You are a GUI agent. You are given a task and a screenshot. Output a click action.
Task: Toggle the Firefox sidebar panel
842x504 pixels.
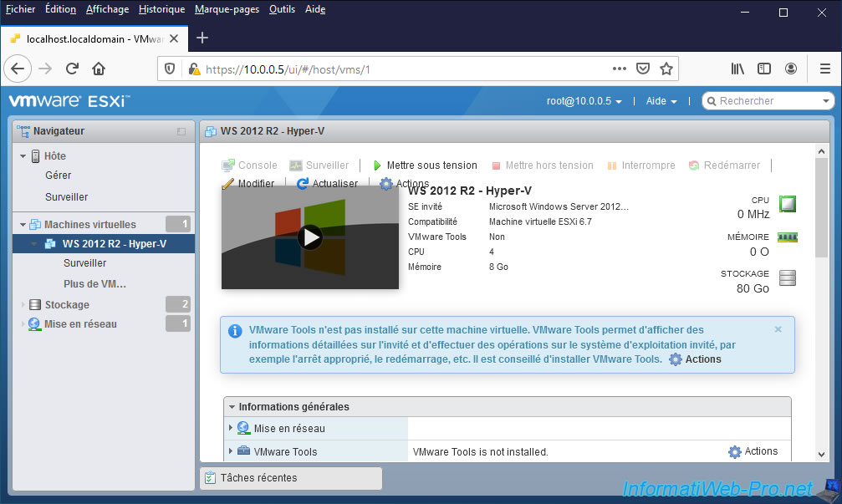(x=764, y=69)
